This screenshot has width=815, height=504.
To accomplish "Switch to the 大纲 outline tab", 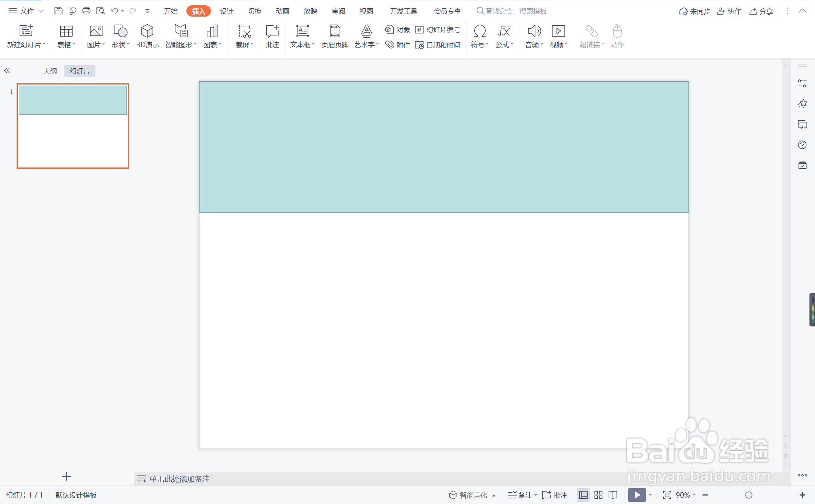I will click(x=50, y=71).
